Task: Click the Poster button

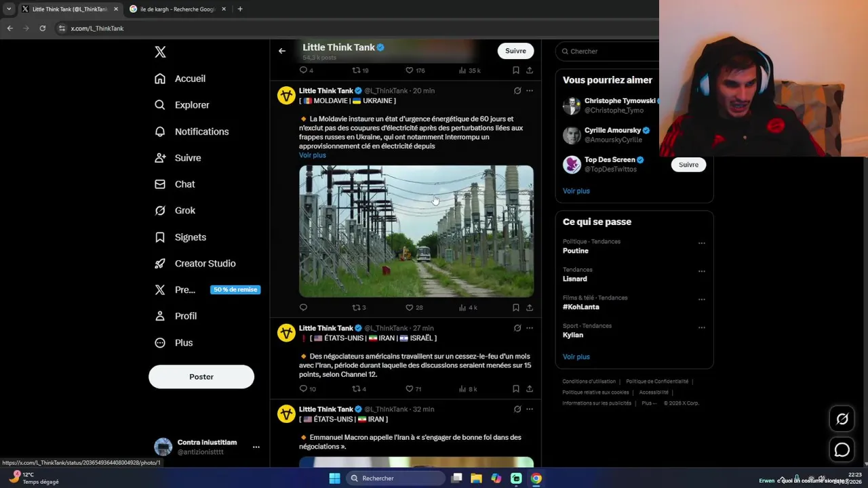Action: (201, 377)
